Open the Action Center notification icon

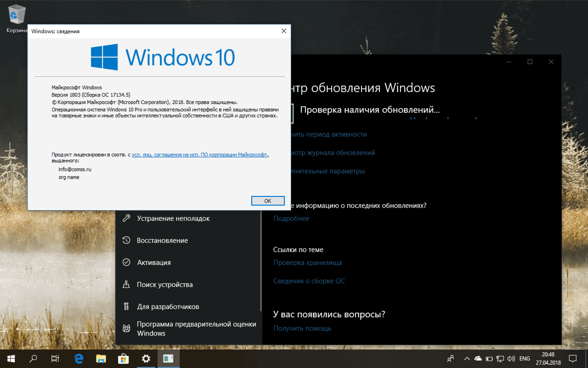pyautogui.click(x=572, y=358)
